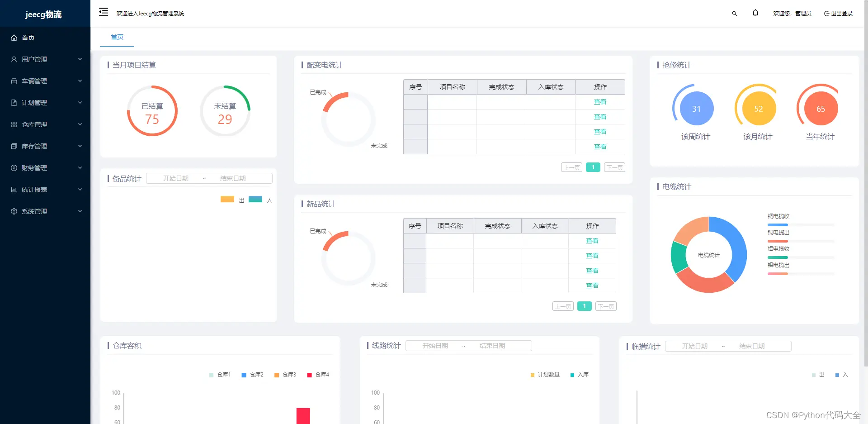Click 开始日期 field in 线路统计
868x424 pixels.
tap(435, 346)
